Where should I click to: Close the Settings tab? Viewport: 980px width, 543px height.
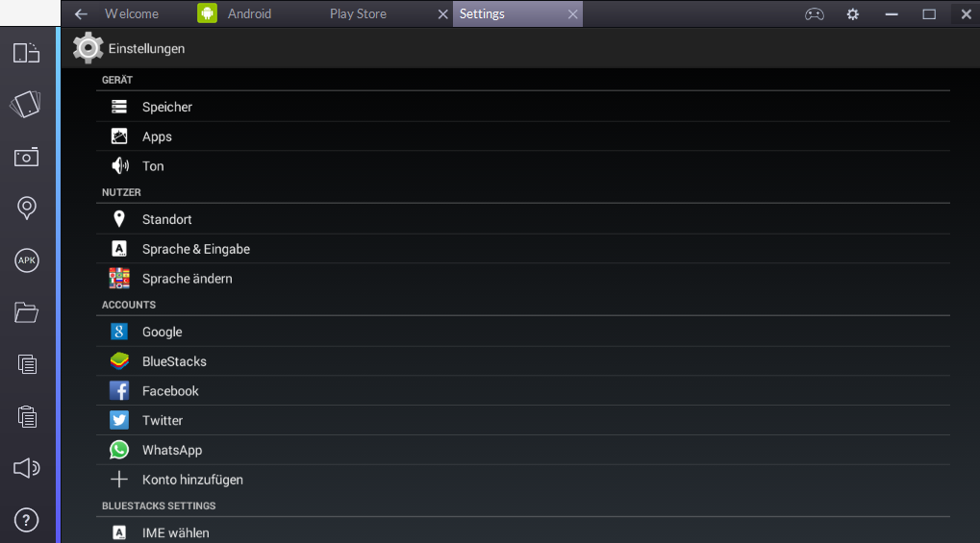[572, 13]
